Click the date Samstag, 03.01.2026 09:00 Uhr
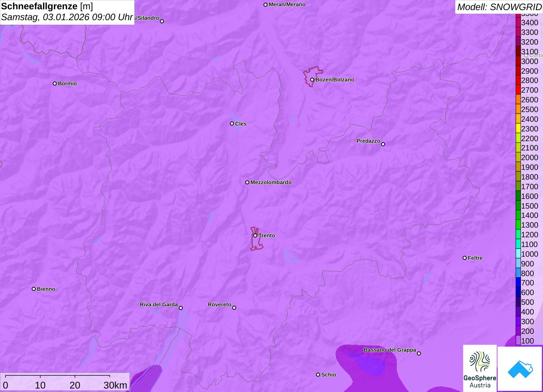The image size is (543, 392). pyautogui.click(x=67, y=17)
